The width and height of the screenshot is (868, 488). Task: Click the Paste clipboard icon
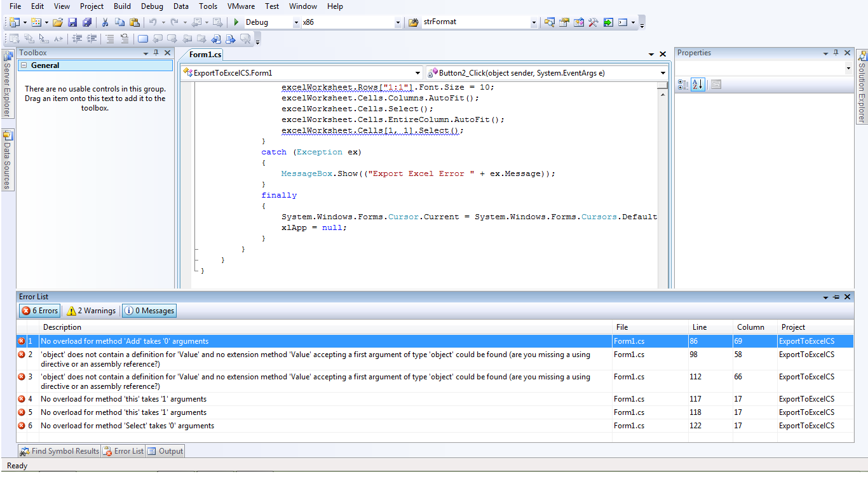click(134, 22)
